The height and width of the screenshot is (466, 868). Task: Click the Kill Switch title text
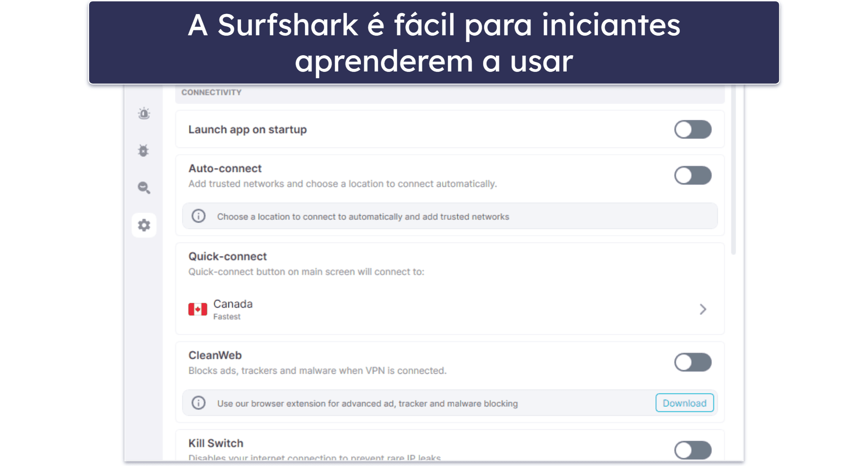point(216,443)
